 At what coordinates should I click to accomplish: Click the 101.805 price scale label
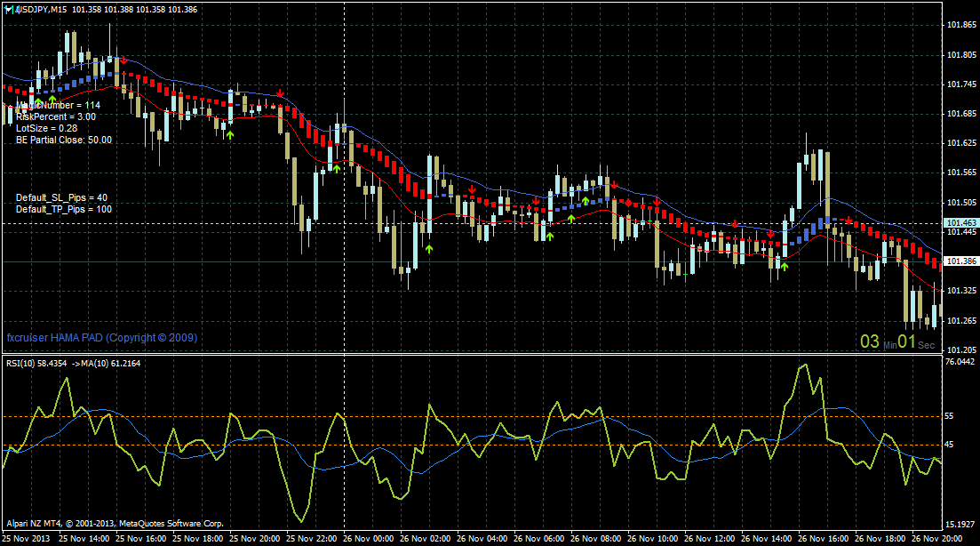(x=961, y=55)
